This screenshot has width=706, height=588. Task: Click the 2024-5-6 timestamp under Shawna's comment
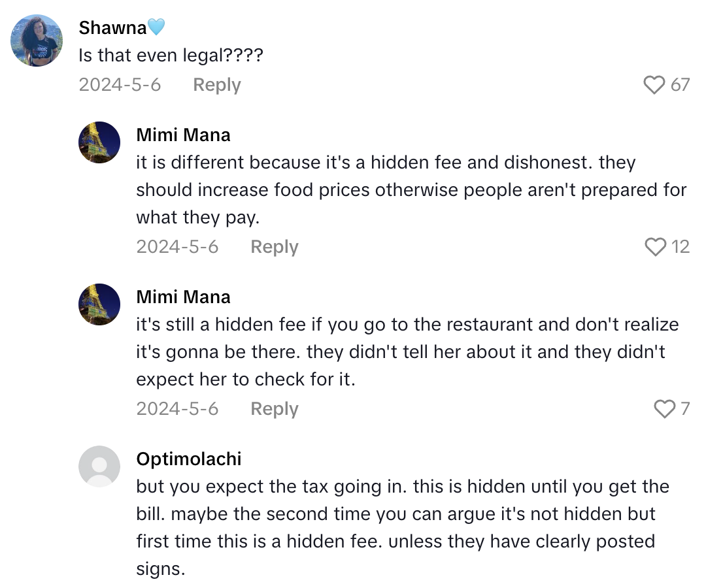(120, 84)
